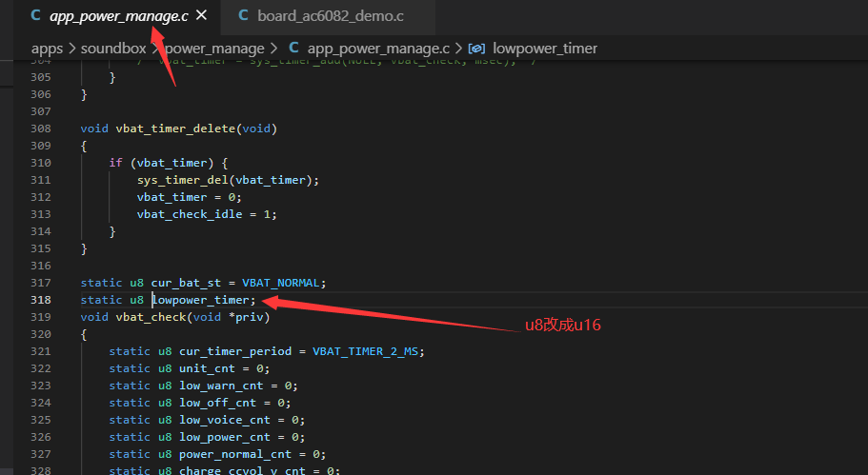Viewport: 868px width, 475px height.
Task: Click 'vbat_timer_delete' function name
Action: click(175, 129)
